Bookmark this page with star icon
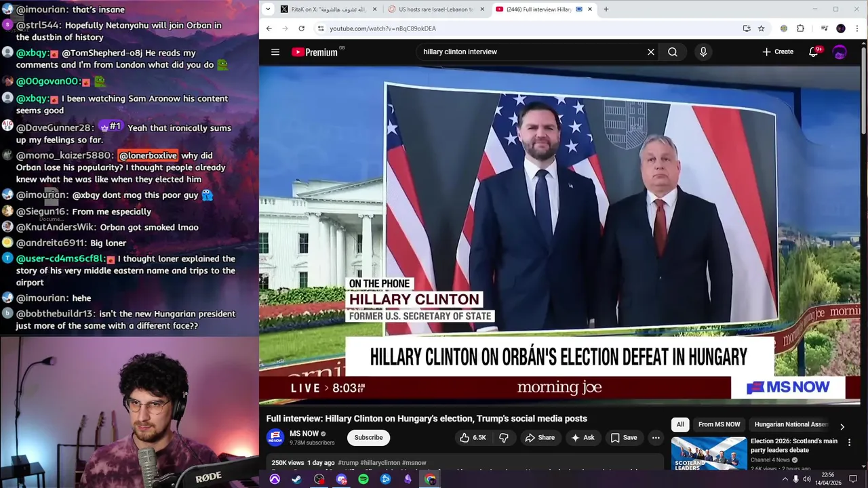 tap(761, 28)
